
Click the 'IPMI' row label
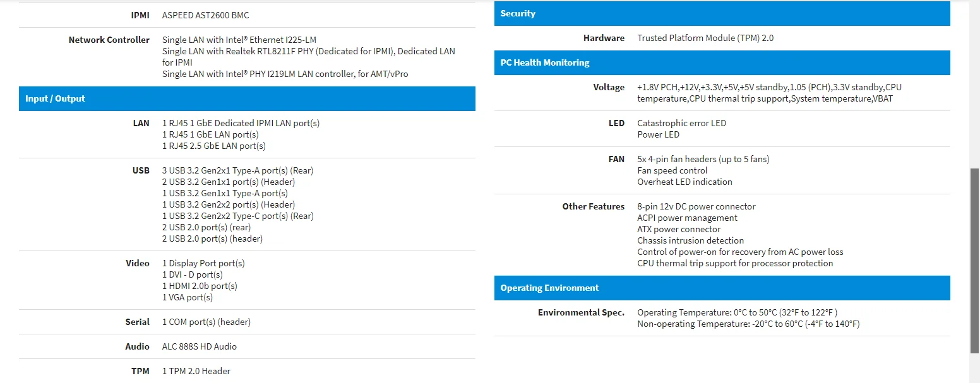tap(140, 15)
